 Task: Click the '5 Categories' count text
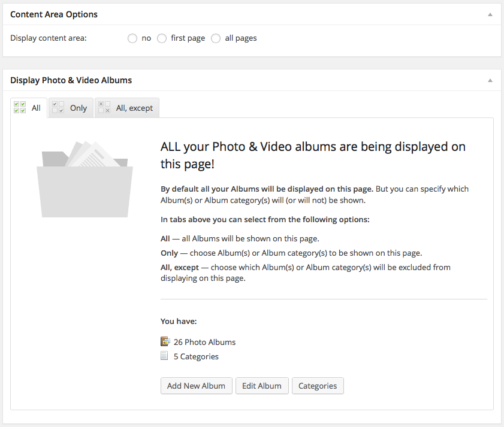[x=196, y=357]
